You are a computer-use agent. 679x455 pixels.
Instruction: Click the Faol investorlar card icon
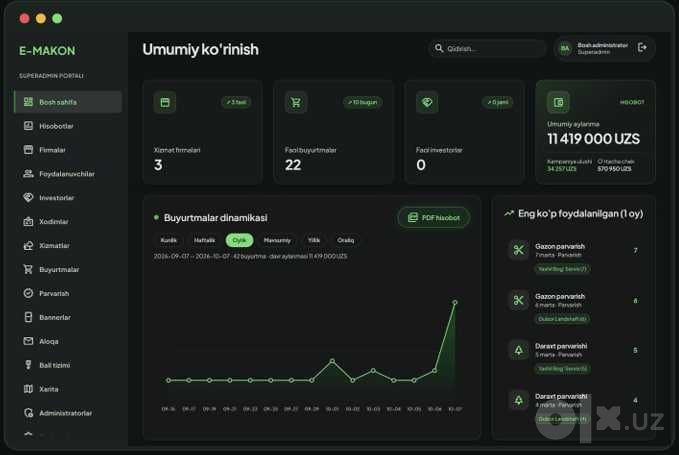(x=427, y=103)
